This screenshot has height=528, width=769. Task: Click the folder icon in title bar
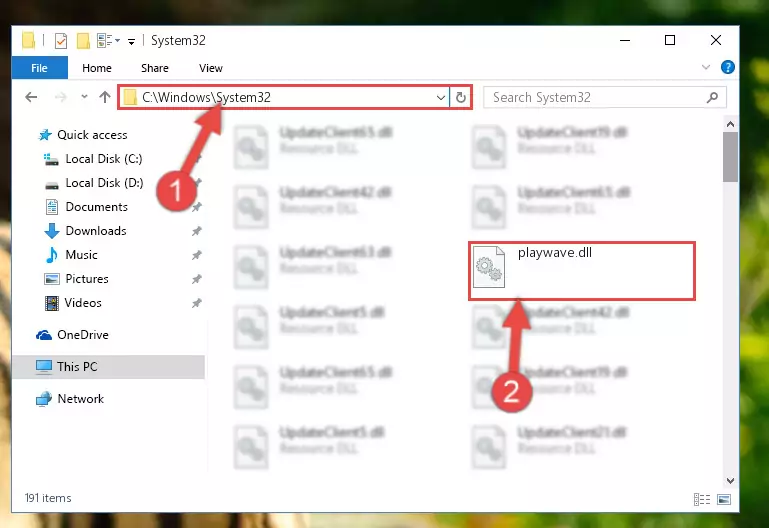pyautogui.click(x=28, y=41)
